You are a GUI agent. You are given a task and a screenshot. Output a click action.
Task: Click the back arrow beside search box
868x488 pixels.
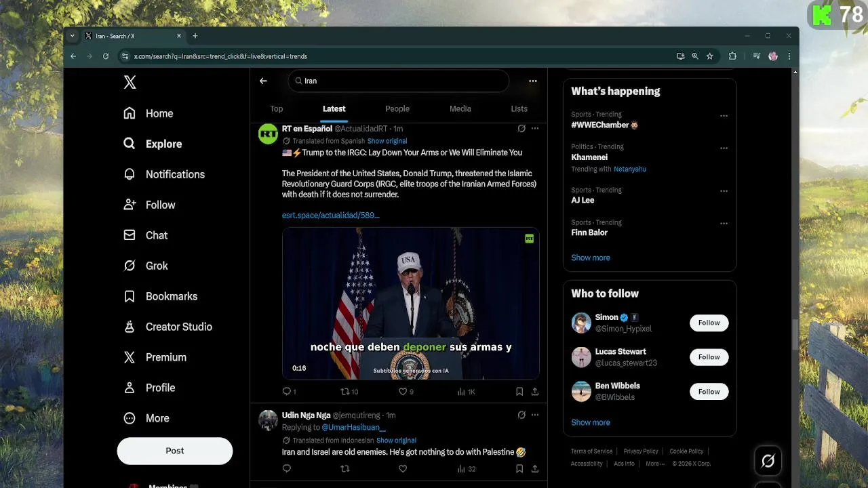[263, 81]
